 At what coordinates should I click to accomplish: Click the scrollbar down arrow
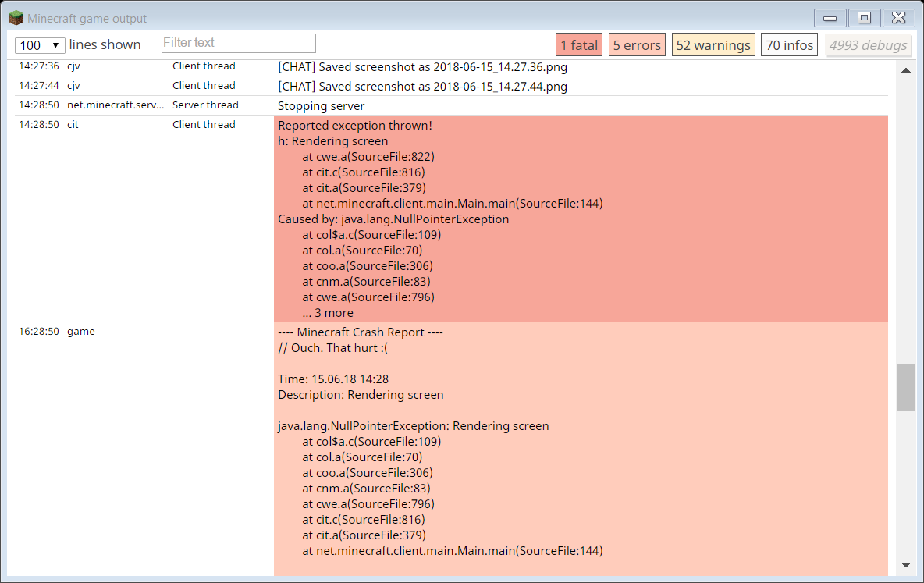coord(906,565)
